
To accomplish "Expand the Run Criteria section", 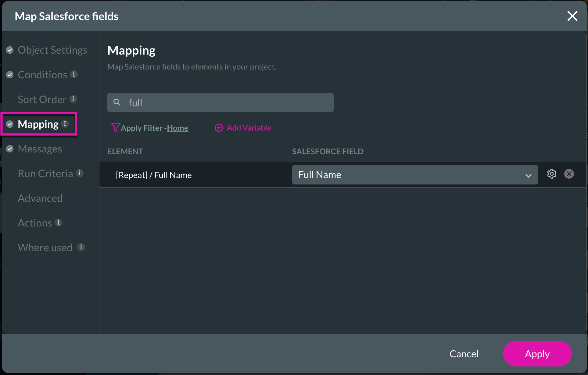I will click(45, 173).
